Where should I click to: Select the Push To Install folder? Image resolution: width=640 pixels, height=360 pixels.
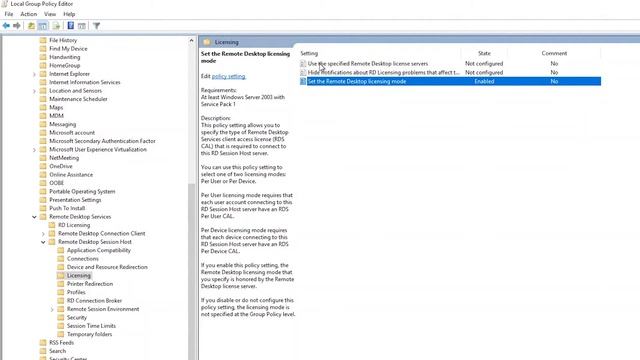click(67, 208)
